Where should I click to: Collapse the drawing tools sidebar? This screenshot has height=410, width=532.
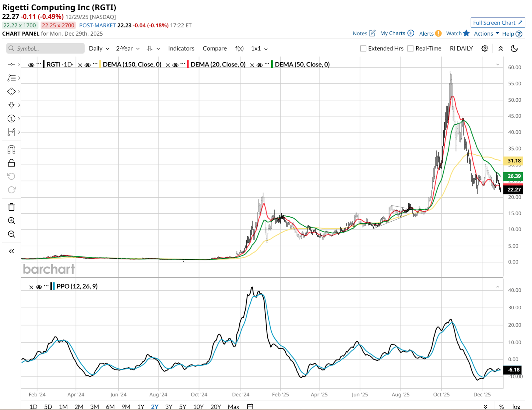[x=11, y=251]
